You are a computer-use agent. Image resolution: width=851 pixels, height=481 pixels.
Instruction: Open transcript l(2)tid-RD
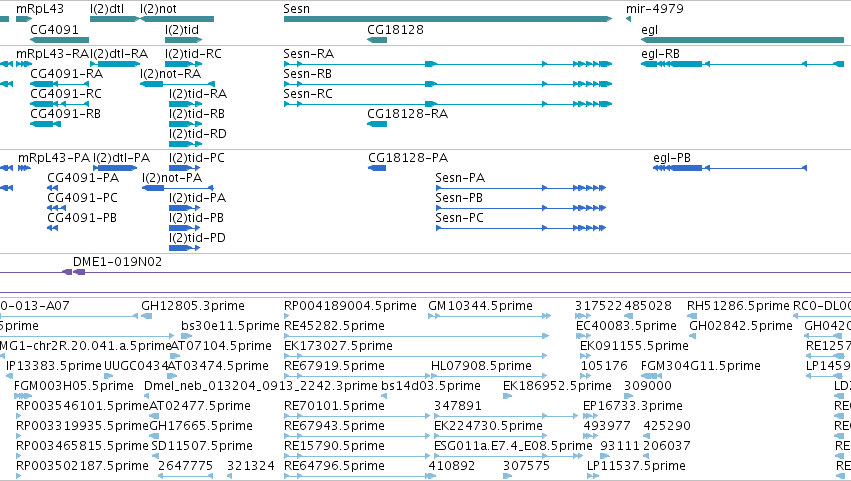(x=198, y=134)
